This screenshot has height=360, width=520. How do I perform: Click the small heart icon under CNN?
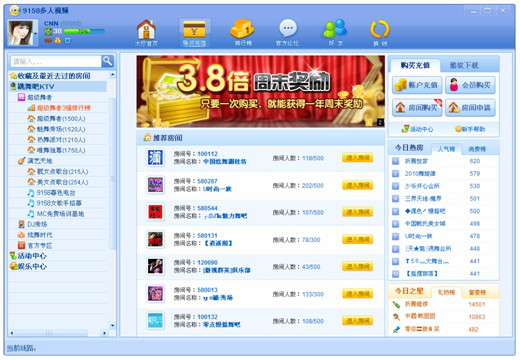[48, 41]
